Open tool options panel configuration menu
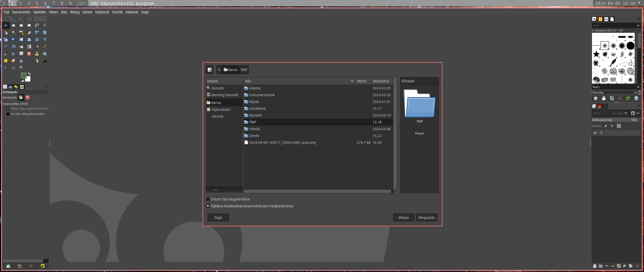Screen dimensions: 644x272 pos(46,87)
